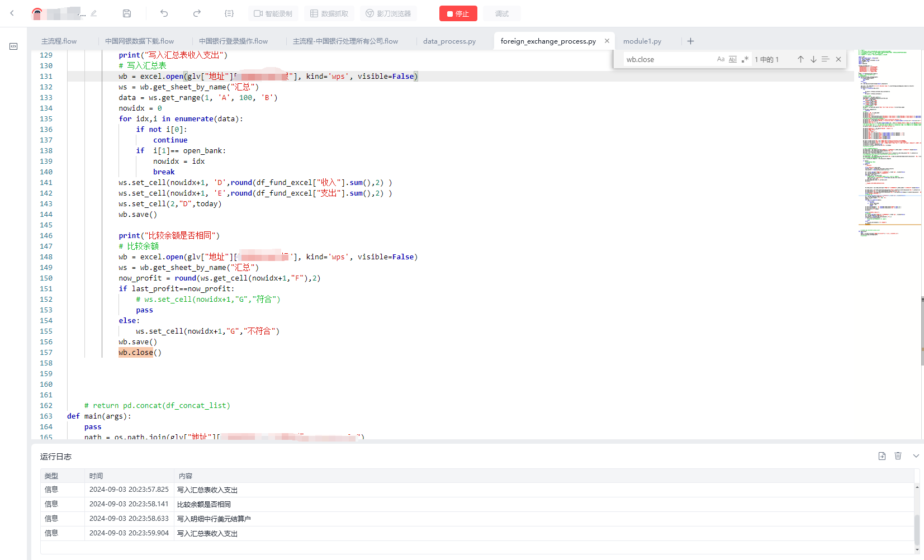The height and width of the screenshot is (560, 924).
Task: Click the rename pencil icon
Action: (x=93, y=13)
